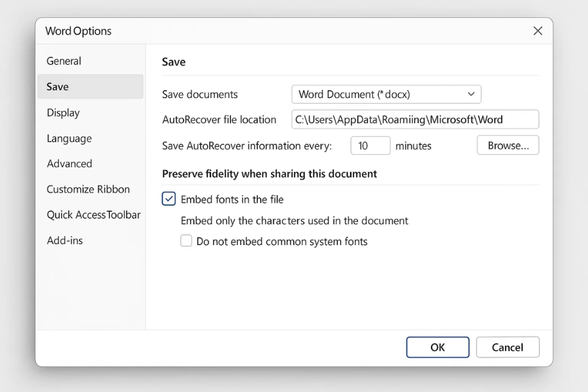Click the Word Options title bar text
Screen dimensions: 588x392
(x=78, y=31)
